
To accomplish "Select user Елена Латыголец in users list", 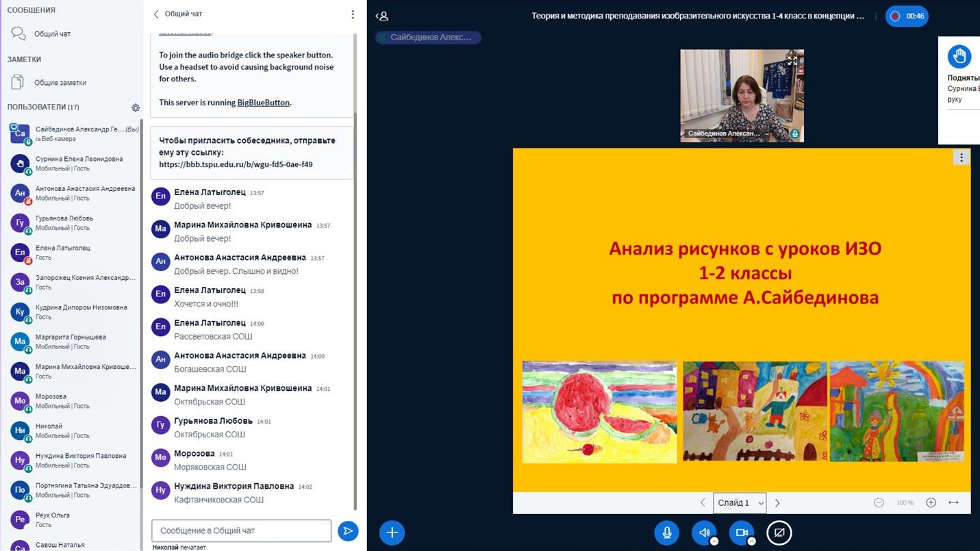I will pyautogui.click(x=73, y=252).
